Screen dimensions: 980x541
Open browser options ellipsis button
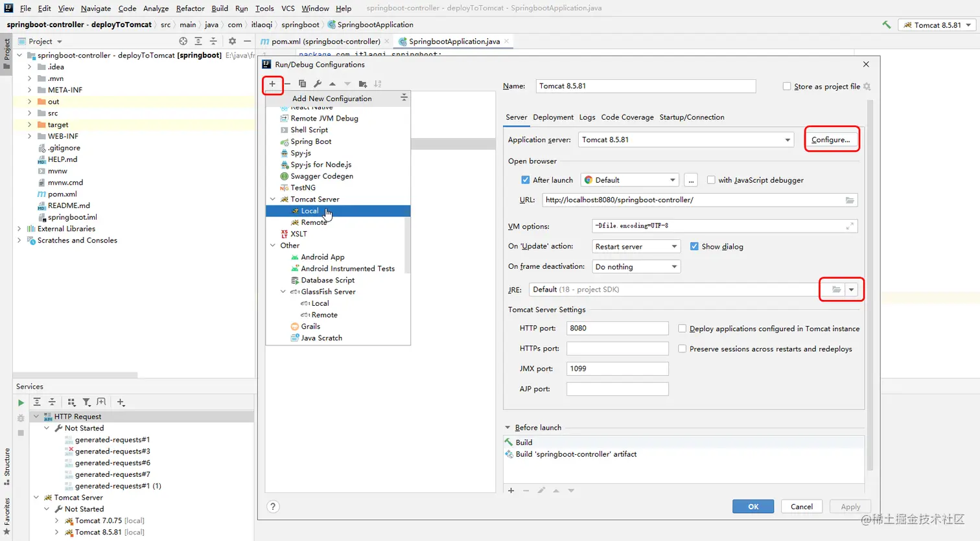691,180
